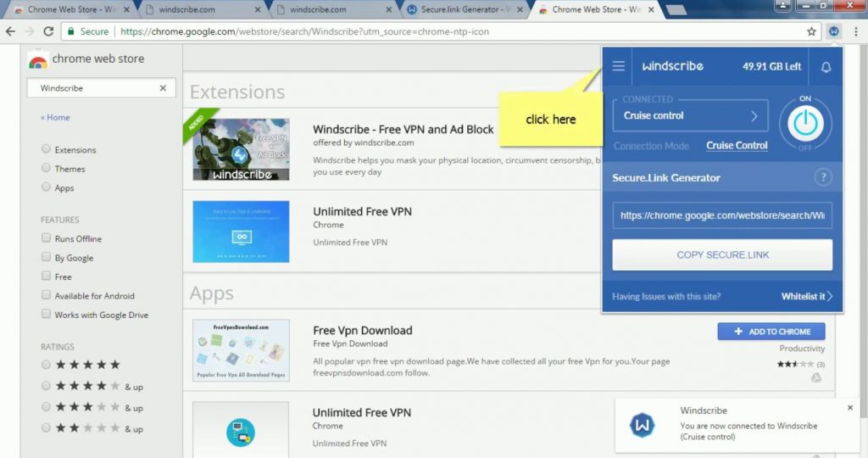Open the Windscribe extension thumbnail image
Screen dimensions: 868x458
coord(241,149)
